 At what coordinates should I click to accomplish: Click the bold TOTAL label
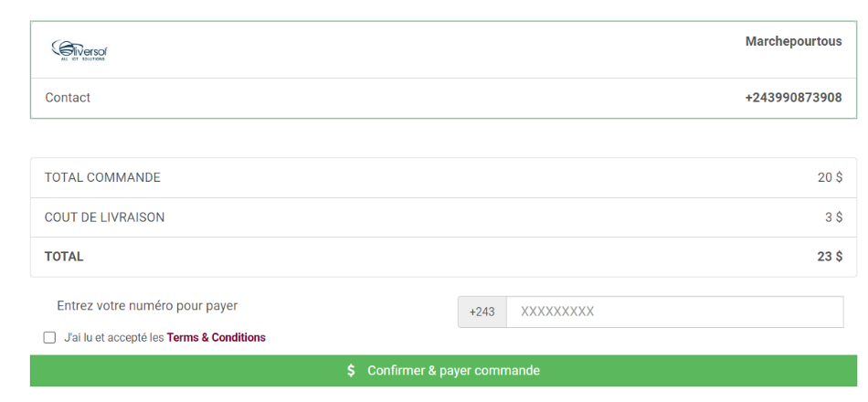pyautogui.click(x=64, y=257)
